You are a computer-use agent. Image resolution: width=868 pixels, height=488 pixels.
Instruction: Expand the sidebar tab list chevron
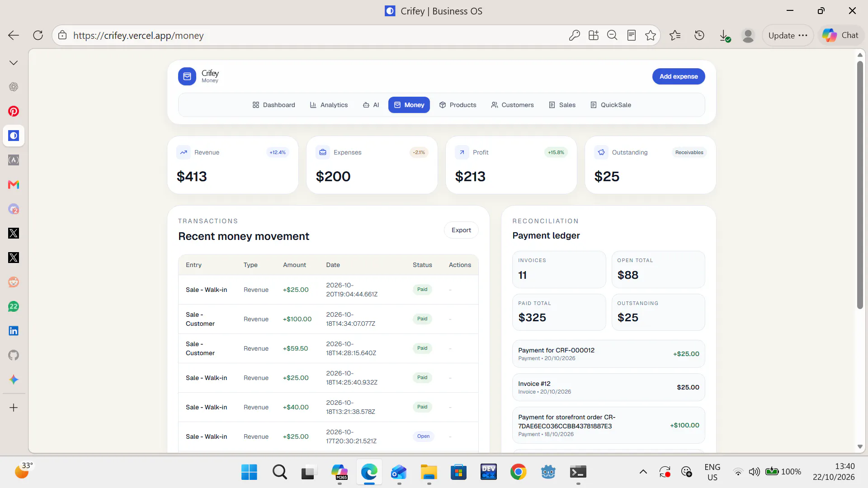14,63
